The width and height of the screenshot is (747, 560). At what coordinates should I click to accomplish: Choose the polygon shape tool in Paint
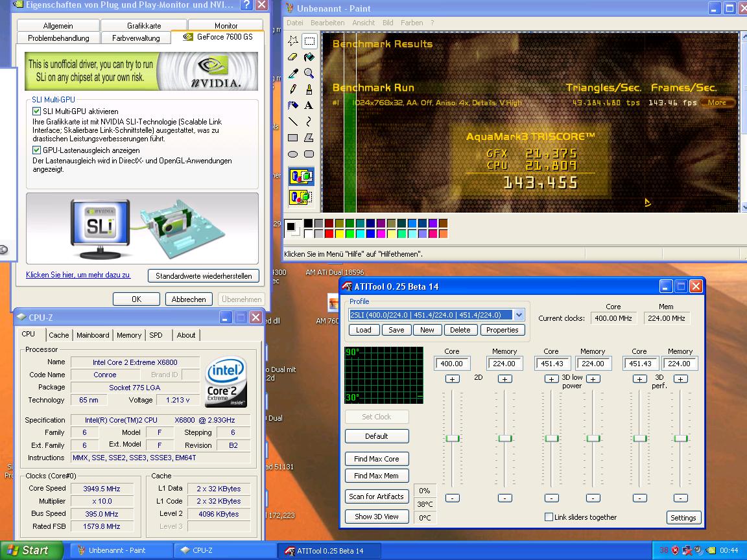tap(309, 137)
